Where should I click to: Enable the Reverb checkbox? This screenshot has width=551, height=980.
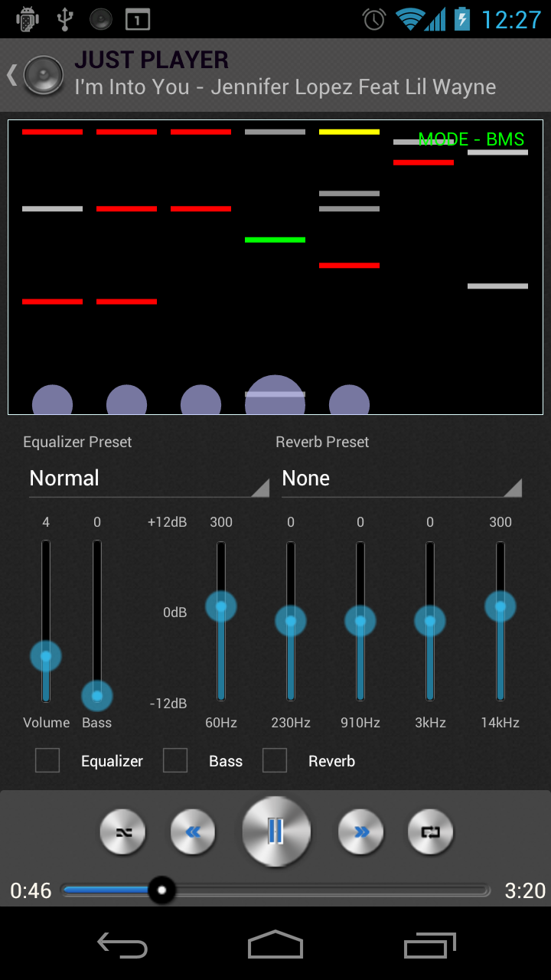(275, 760)
